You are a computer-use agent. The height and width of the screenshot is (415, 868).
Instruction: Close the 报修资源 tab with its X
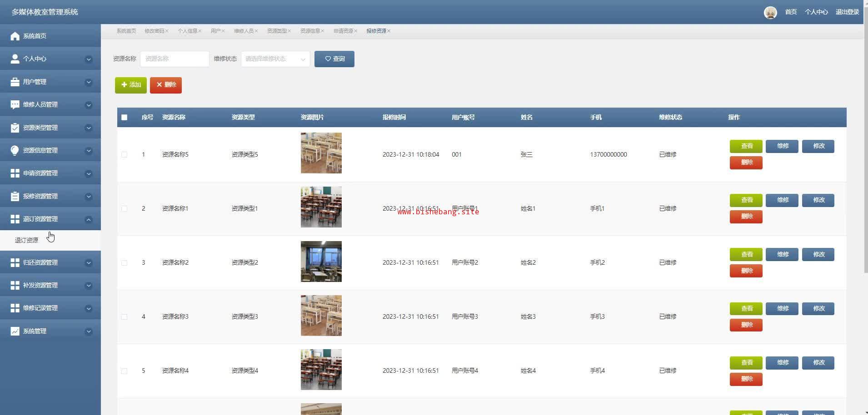tap(389, 31)
